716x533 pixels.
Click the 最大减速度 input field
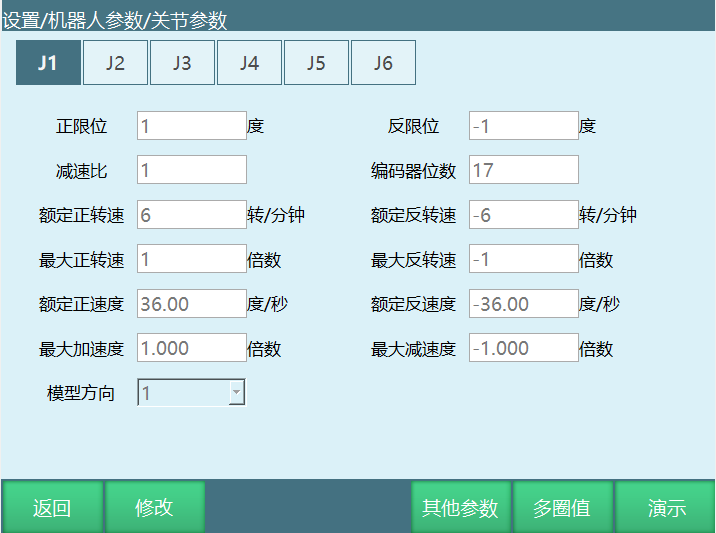coord(523,349)
